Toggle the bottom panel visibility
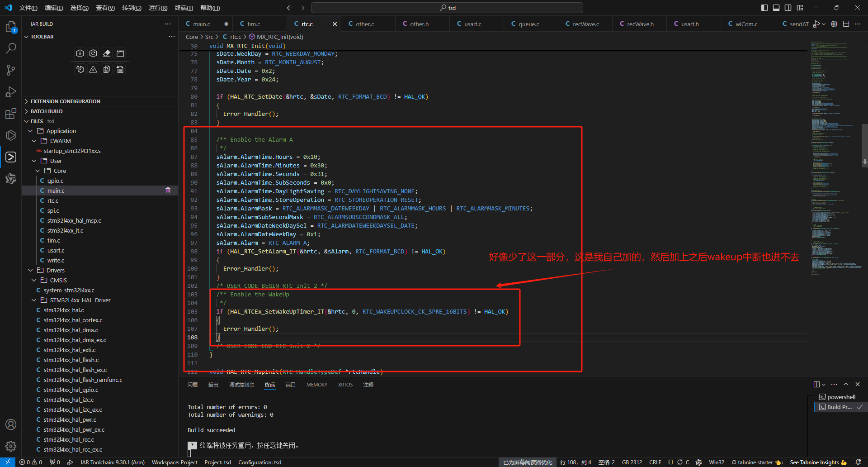The height and width of the screenshot is (467, 868). pyautogui.click(x=776, y=8)
